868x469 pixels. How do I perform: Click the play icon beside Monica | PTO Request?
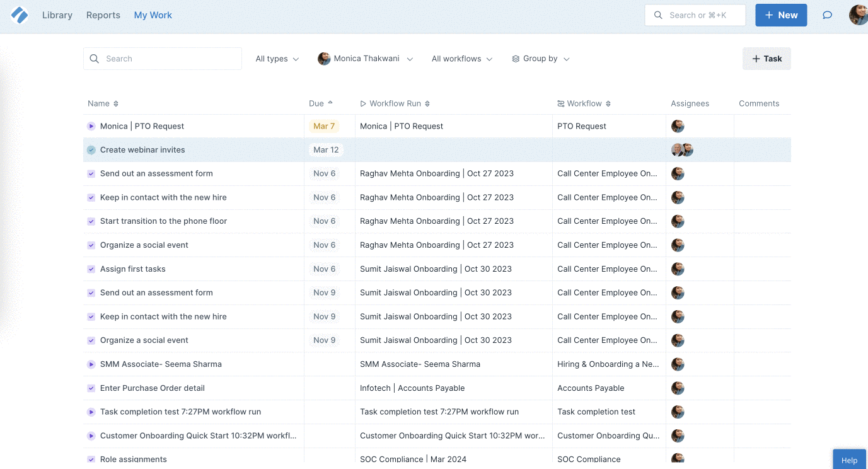(91, 127)
